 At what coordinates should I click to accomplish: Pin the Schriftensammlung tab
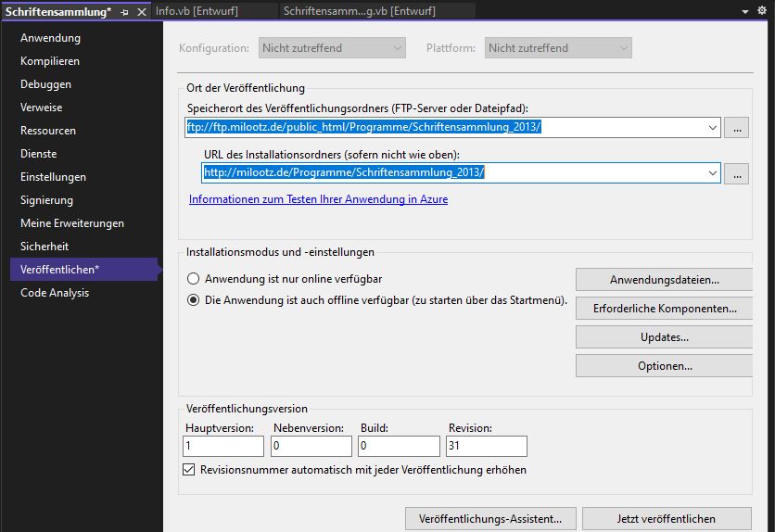[x=124, y=12]
